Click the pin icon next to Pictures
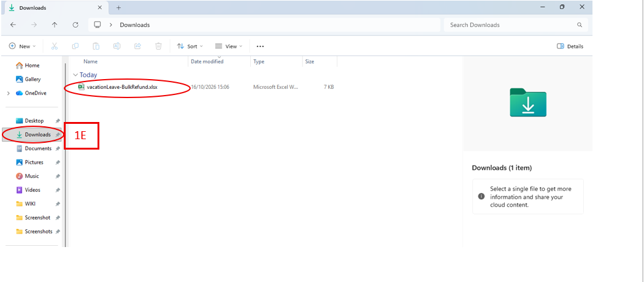644x282 pixels. coord(58,162)
